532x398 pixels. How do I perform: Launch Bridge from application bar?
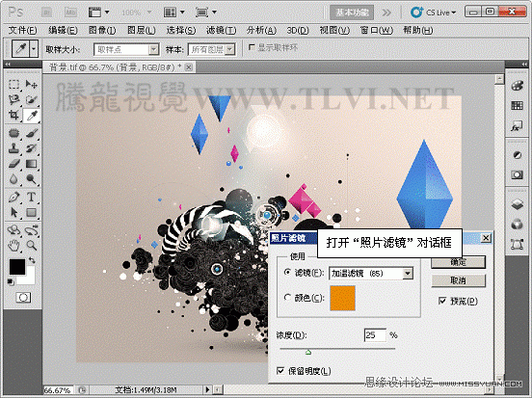(47, 13)
